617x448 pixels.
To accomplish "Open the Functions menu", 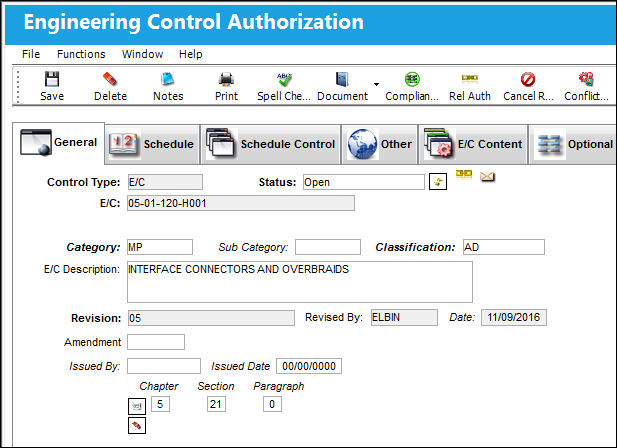I will pos(81,54).
